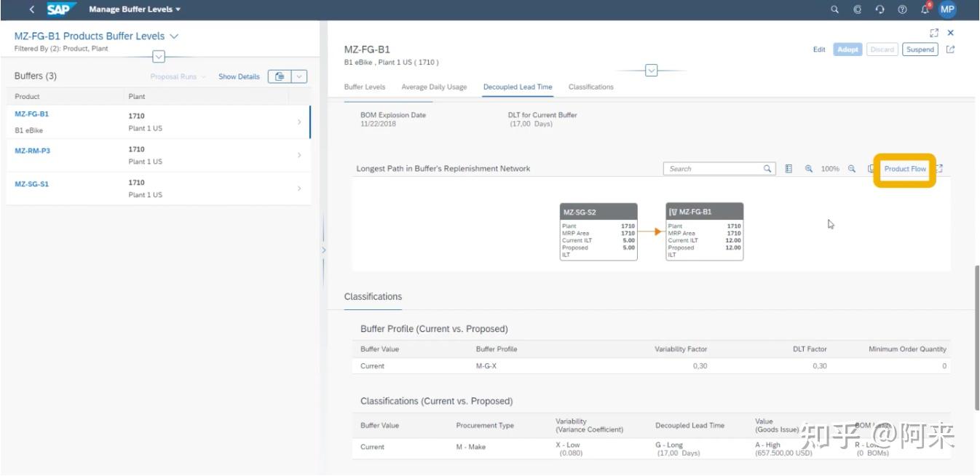Click the Product Flow button
The width and height of the screenshot is (980, 476).
[904, 168]
